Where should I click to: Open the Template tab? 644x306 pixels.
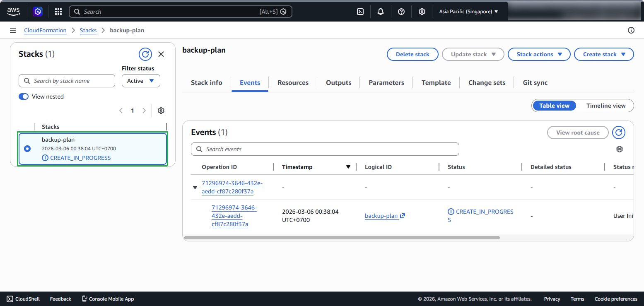click(436, 82)
